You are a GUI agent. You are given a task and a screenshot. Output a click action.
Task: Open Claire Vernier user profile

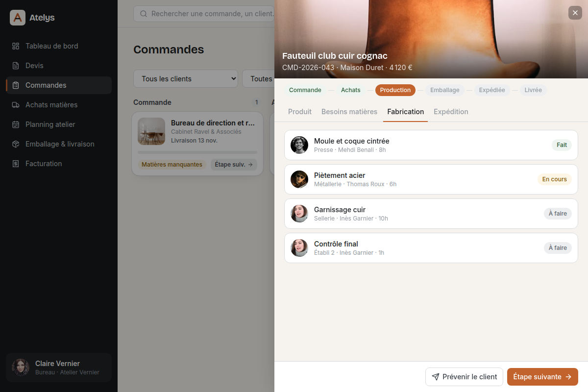[x=59, y=367]
